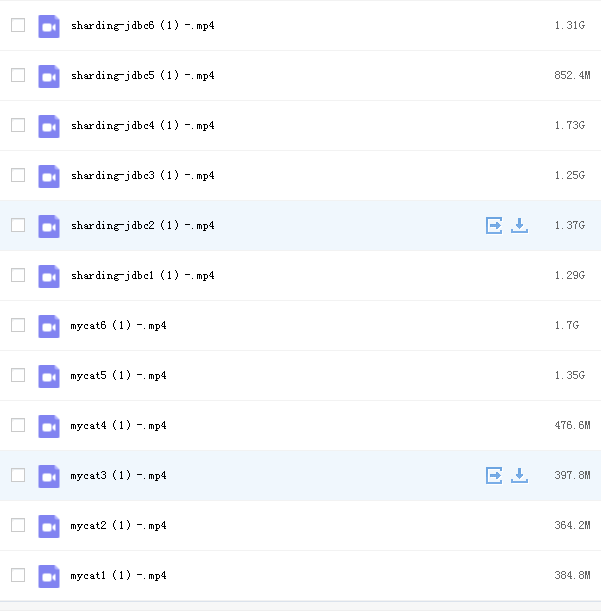Screen dimensions: 601x612
Task: Click the 397.8M file size value
Action: pyautogui.click(x=573, y=475)
